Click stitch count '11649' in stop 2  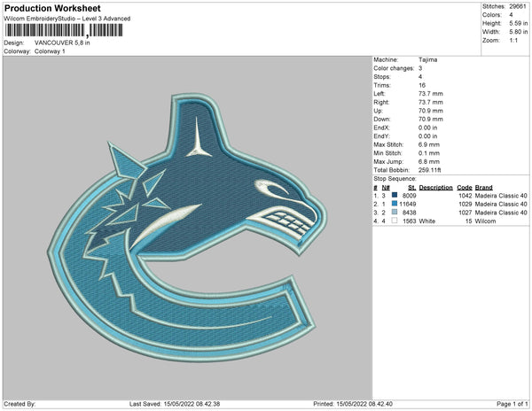tap(408, 204)
